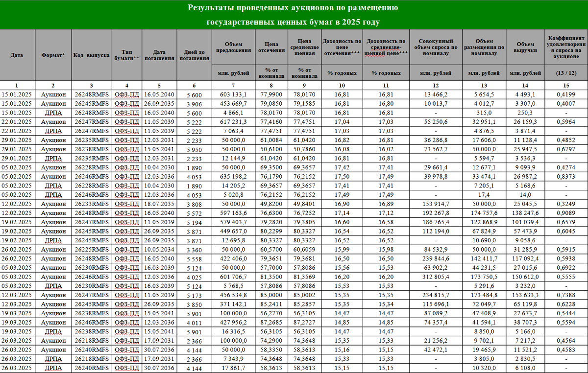Click ratio cell '0,6797'

pos(565,149)
